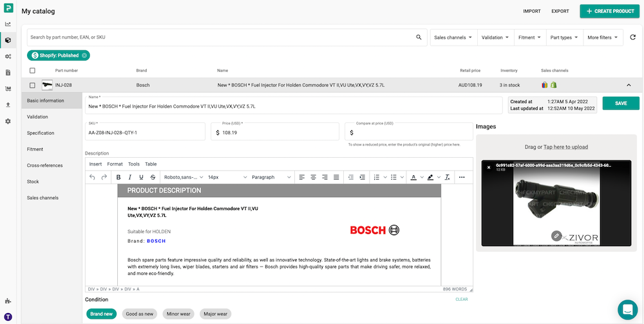
Task: Click the IMPORT button
Action: tap(532, 12)
